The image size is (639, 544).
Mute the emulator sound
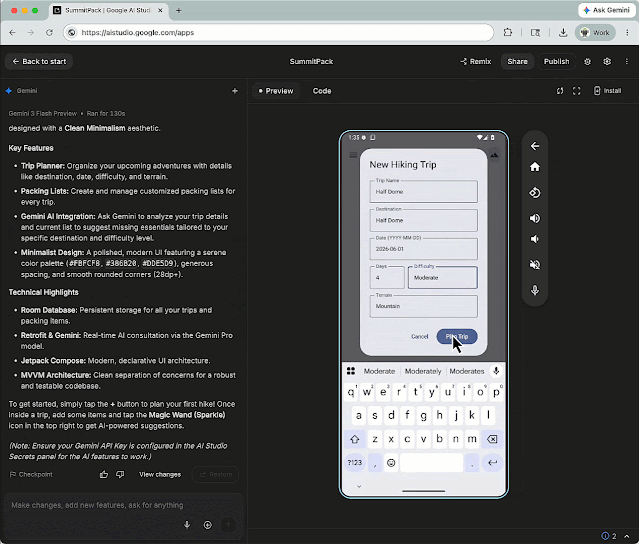535,264
